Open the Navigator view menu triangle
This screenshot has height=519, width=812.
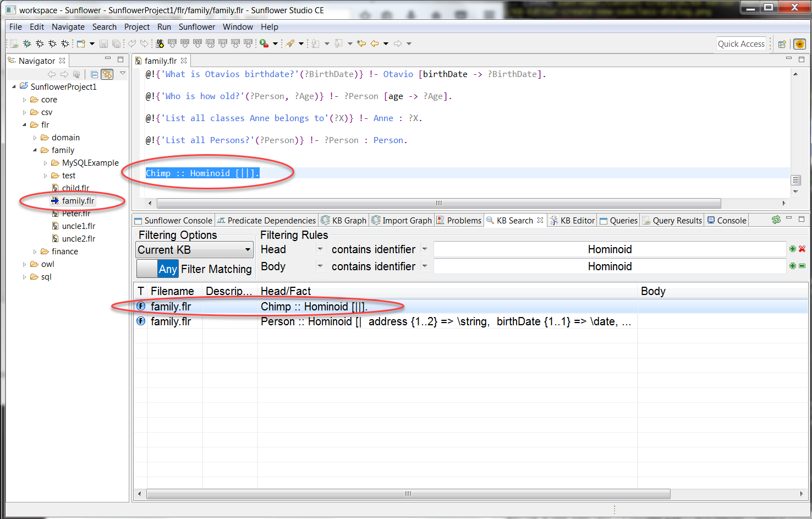click(x=123, y=73)
